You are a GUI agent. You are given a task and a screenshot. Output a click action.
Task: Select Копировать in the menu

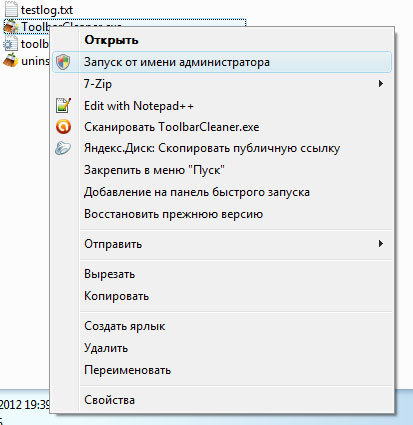coord(222,296)
